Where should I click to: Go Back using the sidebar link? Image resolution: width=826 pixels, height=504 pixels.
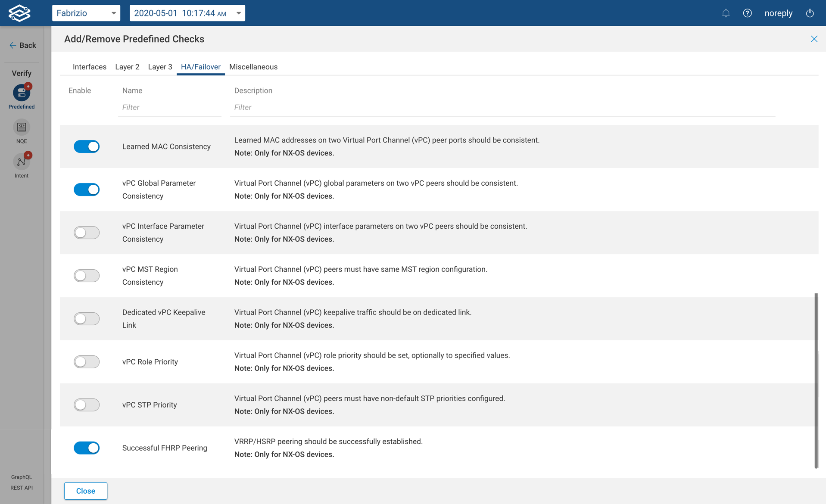[x=23, y=45]
